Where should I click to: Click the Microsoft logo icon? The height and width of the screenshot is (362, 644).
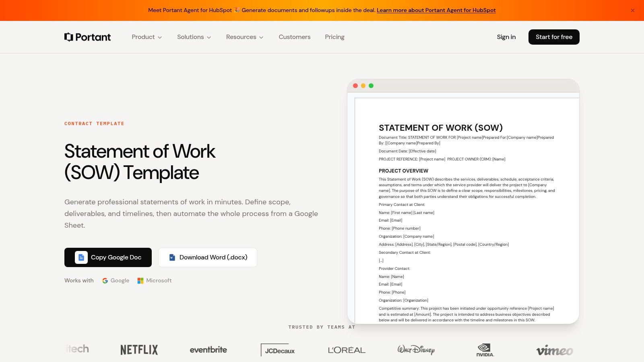140,281
